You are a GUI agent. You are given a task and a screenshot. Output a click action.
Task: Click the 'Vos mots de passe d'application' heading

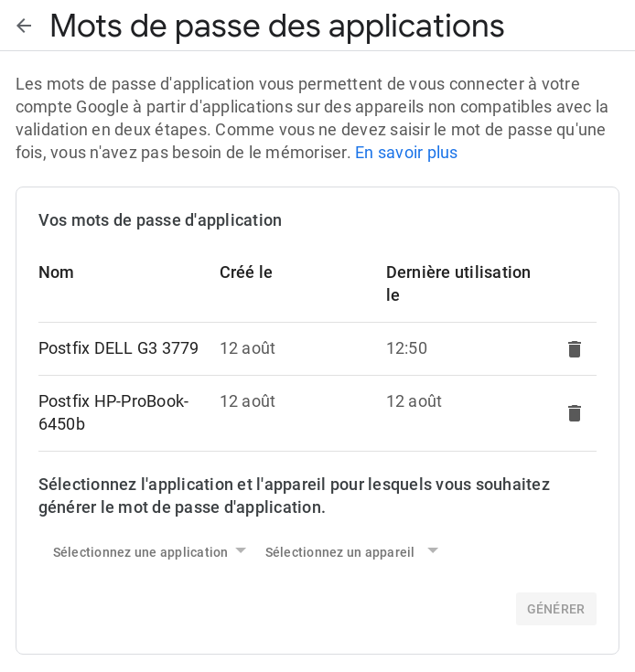160,220
